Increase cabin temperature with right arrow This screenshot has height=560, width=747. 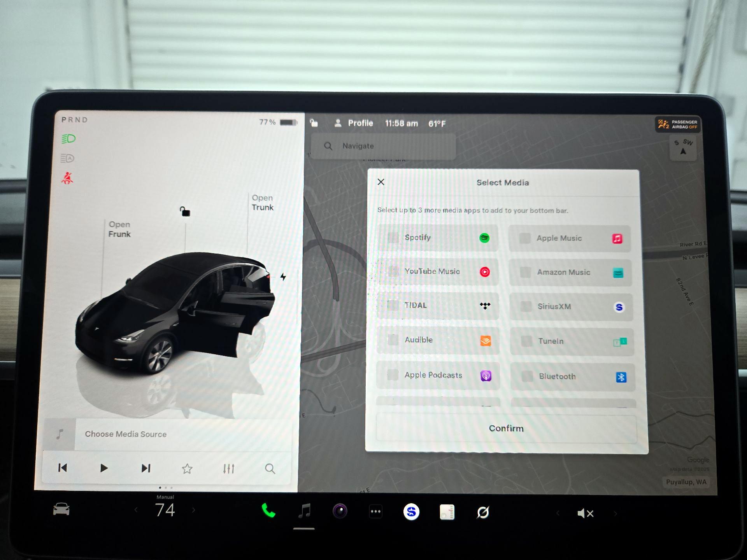194,510
